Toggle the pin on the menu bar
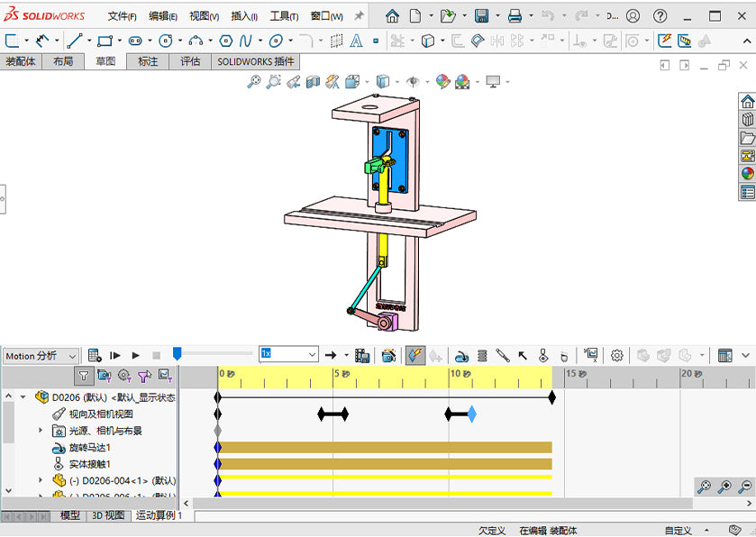 coord(359,16)
